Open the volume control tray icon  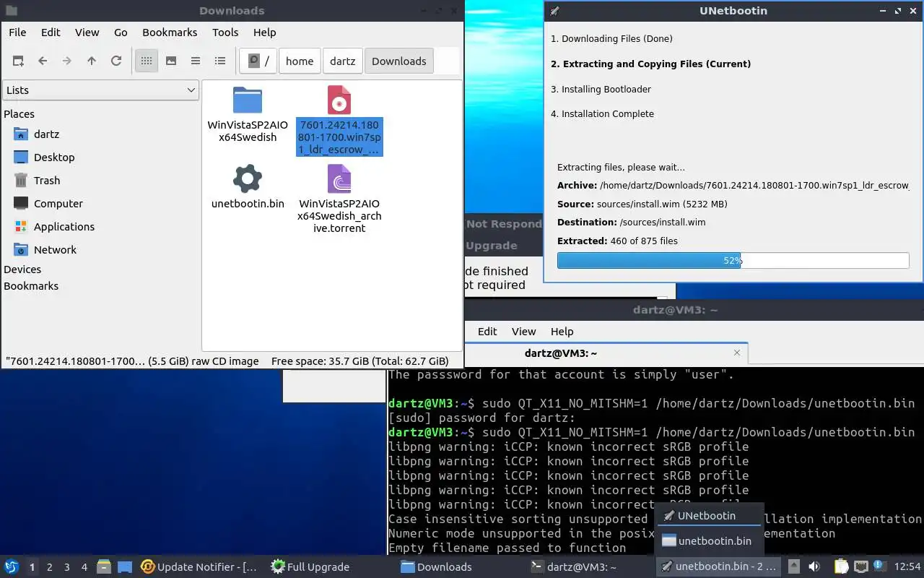pos(814,567)
